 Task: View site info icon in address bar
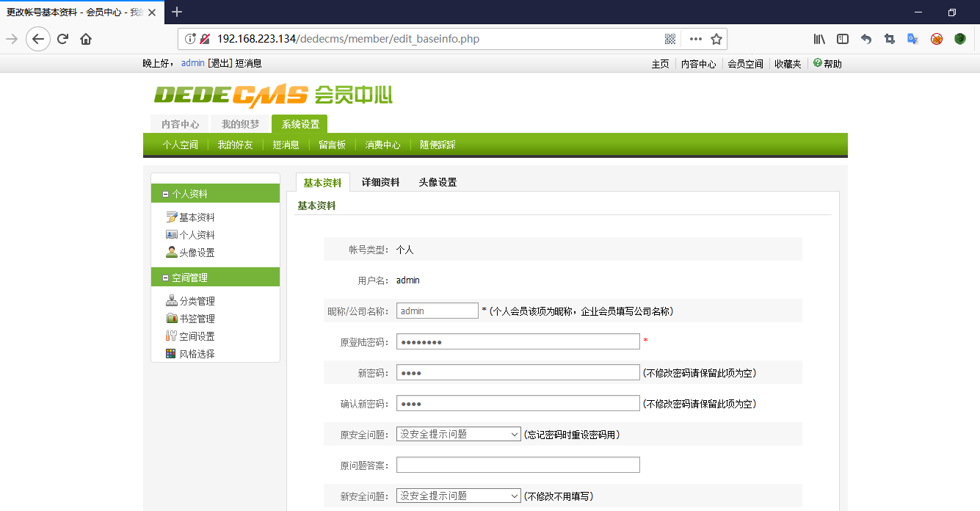pyautogui.click(x=190, y=39)
